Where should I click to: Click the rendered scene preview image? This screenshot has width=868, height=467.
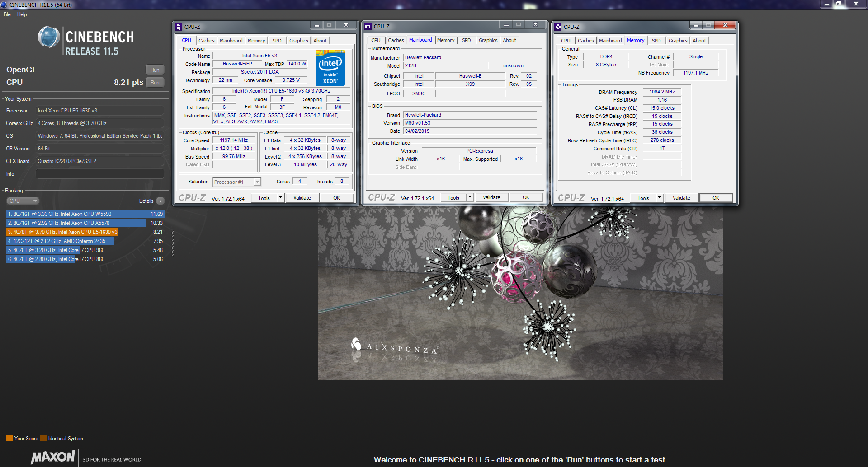click(520, 293)
